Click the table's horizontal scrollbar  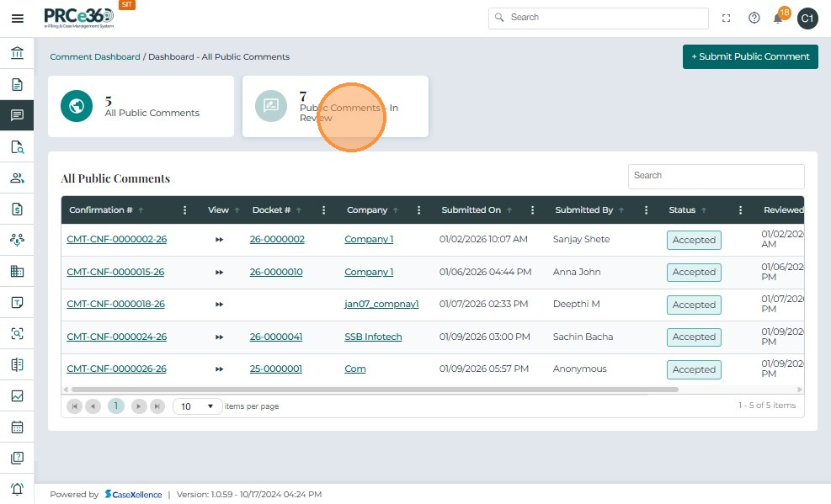coord(370,390)
